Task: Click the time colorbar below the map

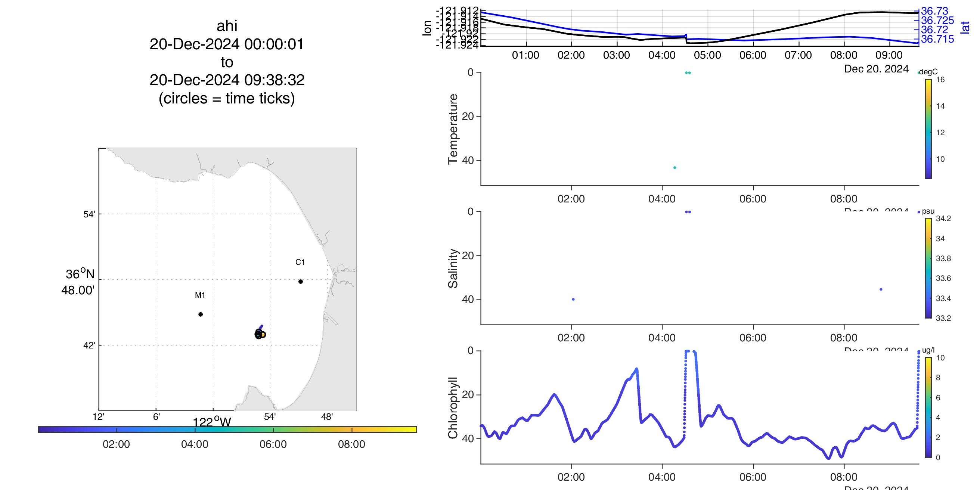Action: coord(227,429)
